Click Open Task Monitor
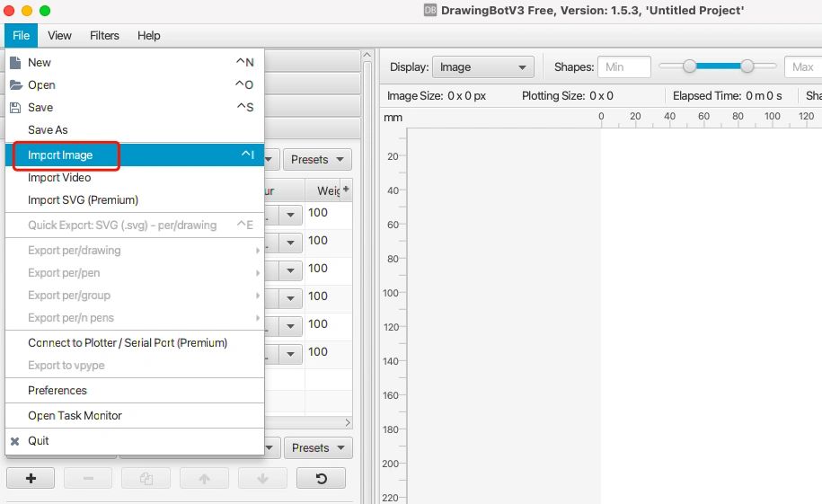 pos(75,416)
